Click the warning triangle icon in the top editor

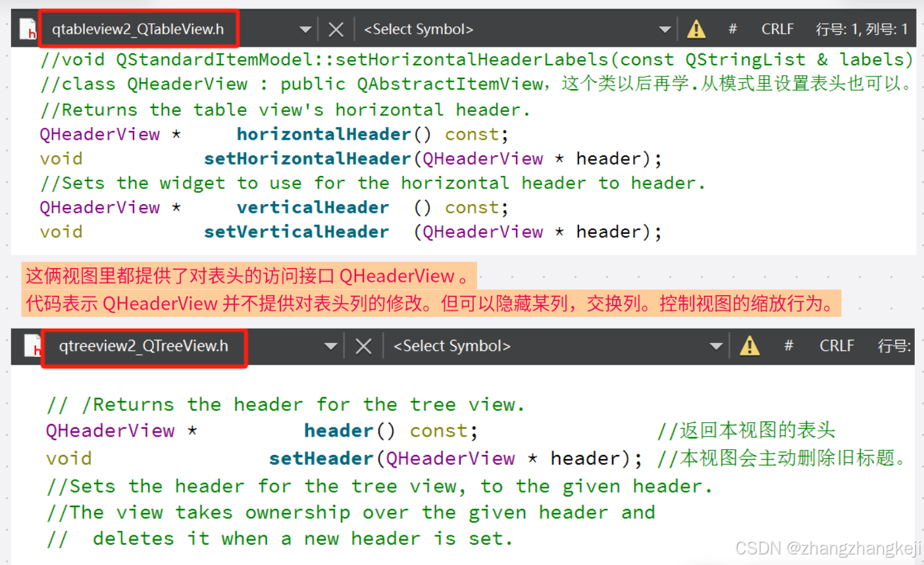pos(696,29)
